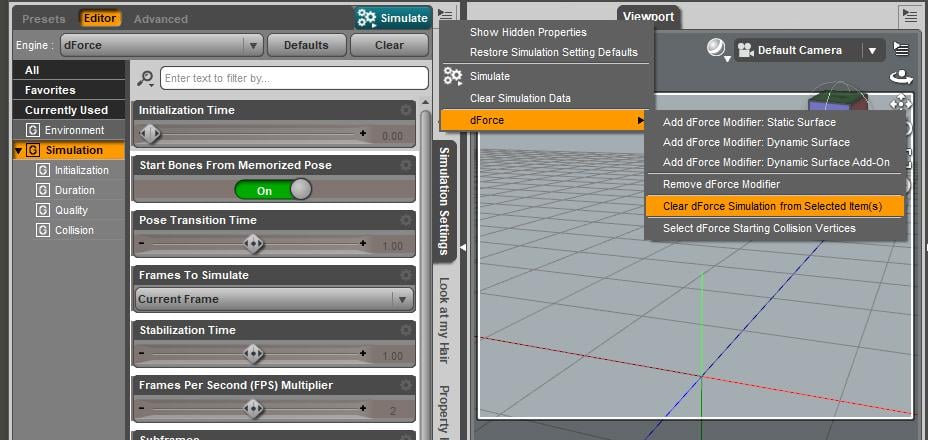Click the filter text input field
Screen dimensions: 928x440
pyautogui.click(x=294, y=78)
